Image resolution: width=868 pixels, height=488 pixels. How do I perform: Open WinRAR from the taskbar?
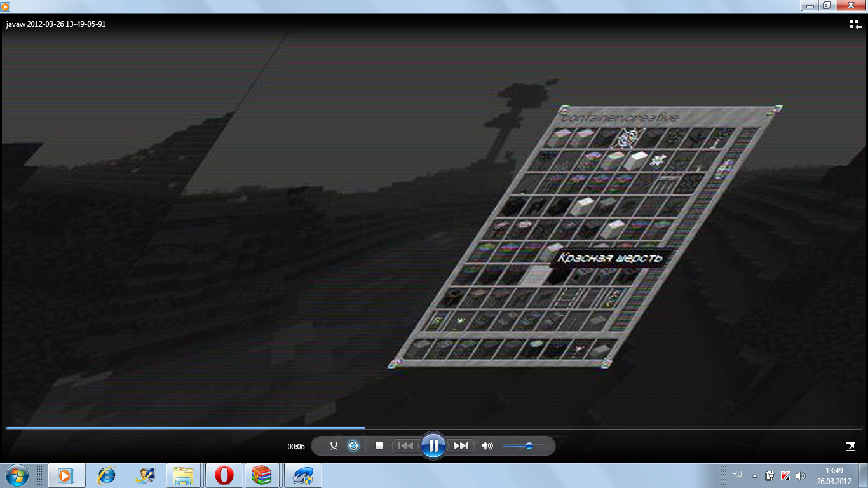coord(262,475)
